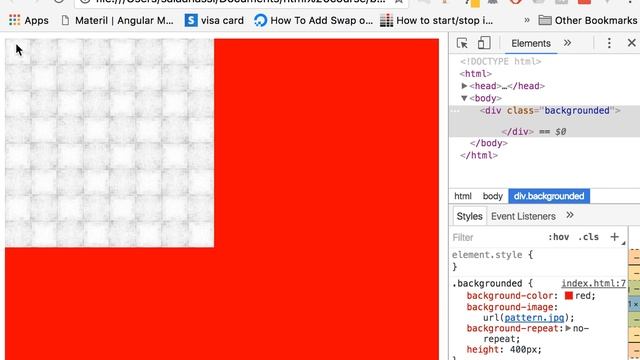The image size is (640, 360).
Task: Open the How to start/stop bookmark
Action: click(436, 20)
